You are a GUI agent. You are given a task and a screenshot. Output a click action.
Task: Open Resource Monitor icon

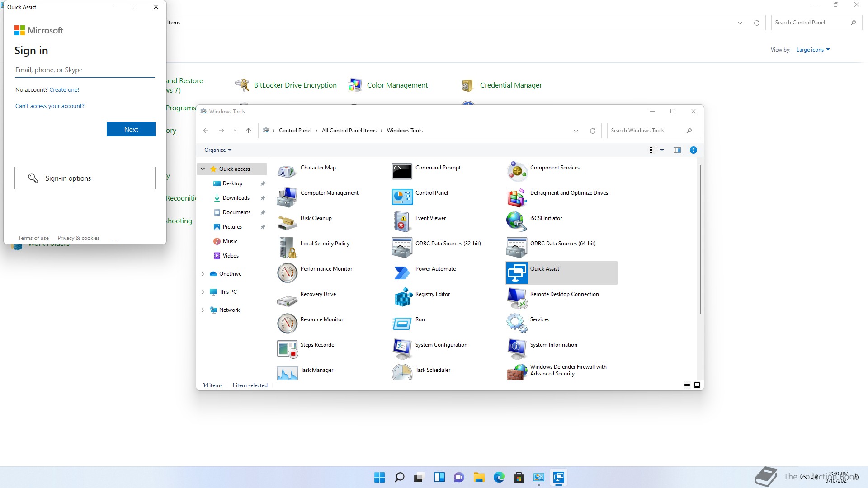[x=287, y=324]
